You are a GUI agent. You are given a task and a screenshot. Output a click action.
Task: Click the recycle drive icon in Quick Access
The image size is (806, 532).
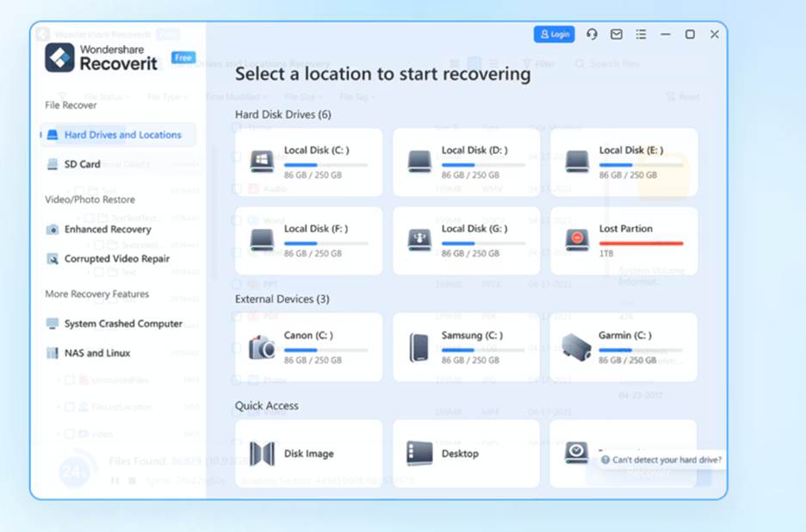pyautogui.click(x=576, y=452)
